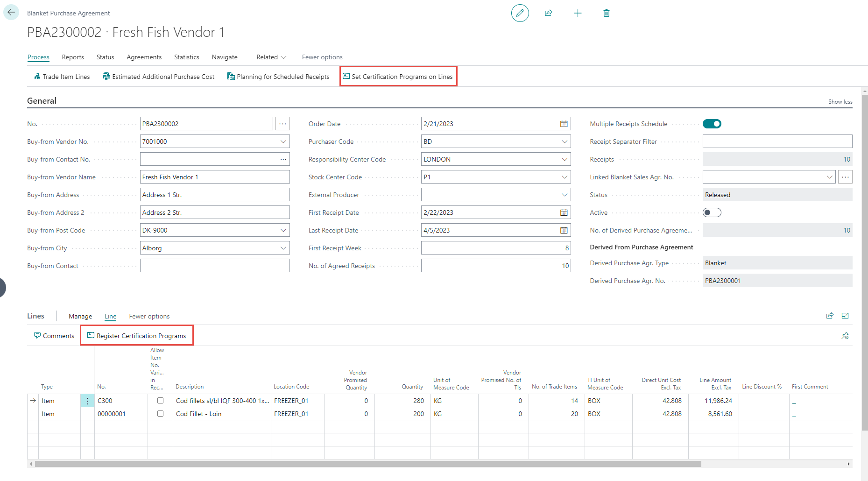
Task: Expand Lines section to full view icon
Action: pos(845,316)
